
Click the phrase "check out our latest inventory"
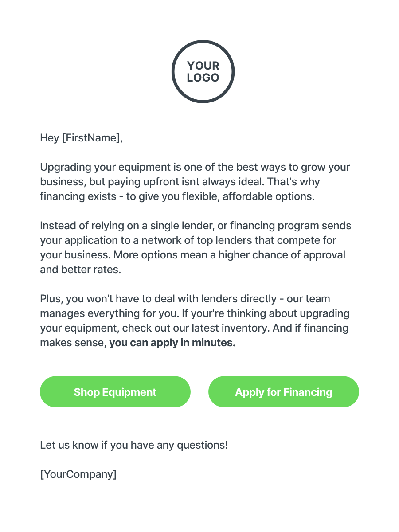click(x=196, y=328)
